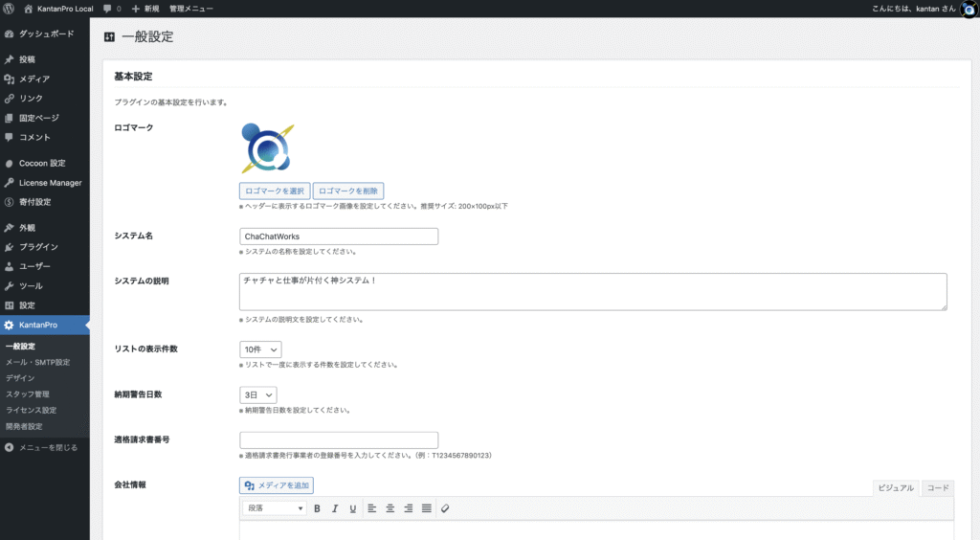This screenshot has height=540, width=980.
Task: Click the 投稿 pin icon
Action: pyautogui.click(x=9, y=59)
